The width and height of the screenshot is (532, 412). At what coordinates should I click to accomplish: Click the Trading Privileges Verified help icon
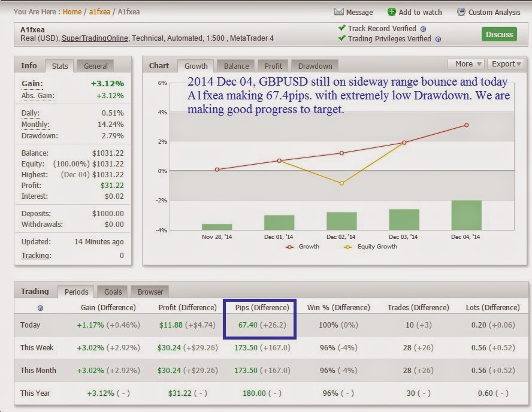click(x=438, y=40)
